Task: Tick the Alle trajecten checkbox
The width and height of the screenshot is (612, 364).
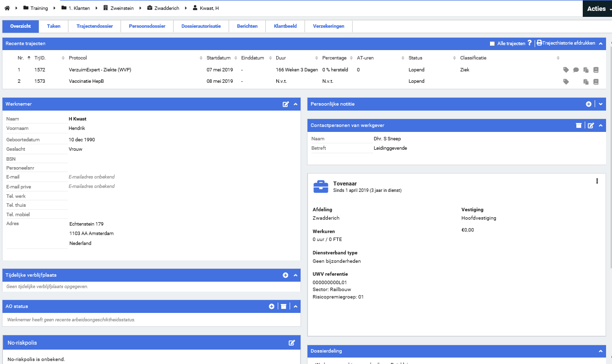Action: click(x=492, y=44)
